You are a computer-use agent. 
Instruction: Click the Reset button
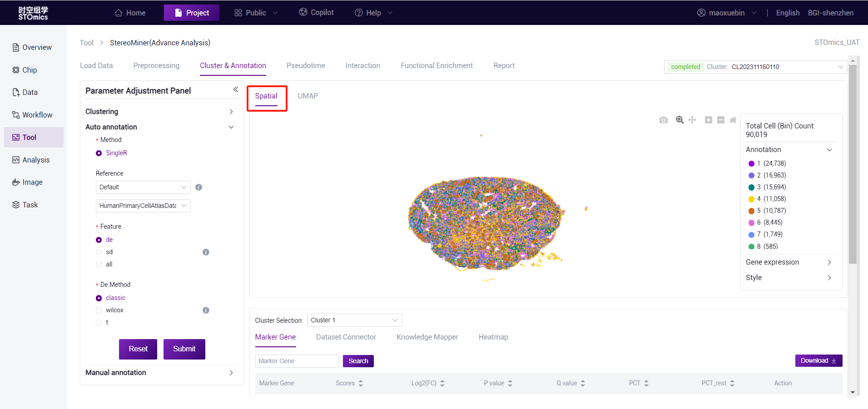tap(138, 349)
